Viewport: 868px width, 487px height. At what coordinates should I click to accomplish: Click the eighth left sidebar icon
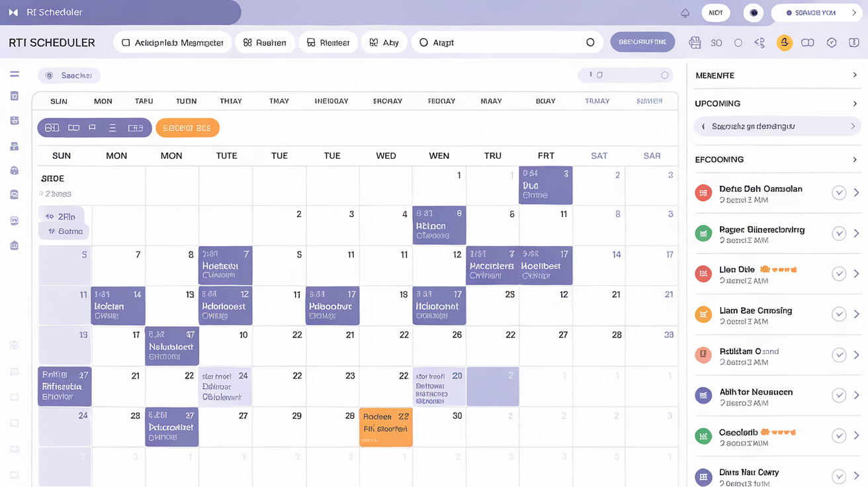click(15, 245)
